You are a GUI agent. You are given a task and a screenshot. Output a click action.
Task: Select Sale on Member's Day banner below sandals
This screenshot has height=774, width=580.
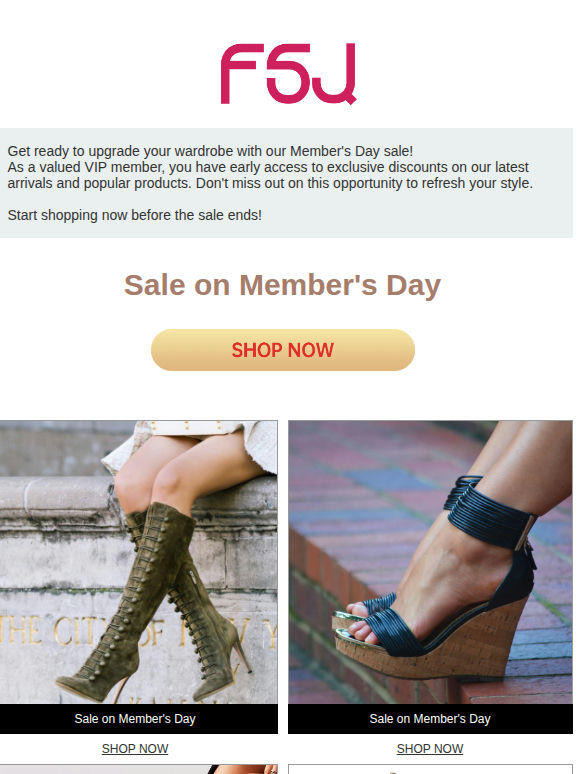430,719
